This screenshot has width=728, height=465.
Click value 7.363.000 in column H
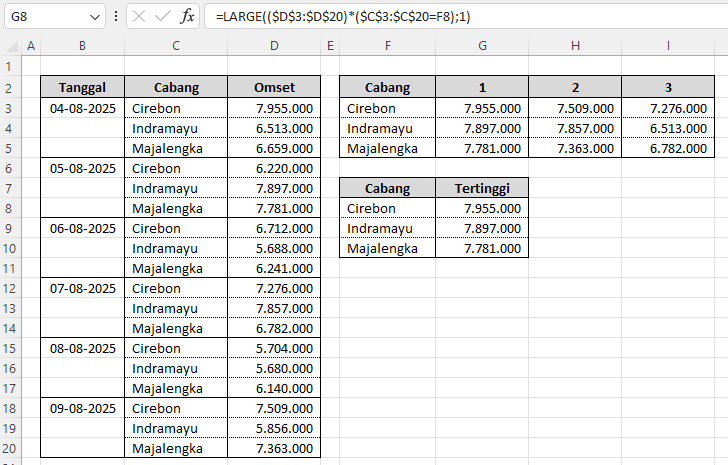coord(575,149)
